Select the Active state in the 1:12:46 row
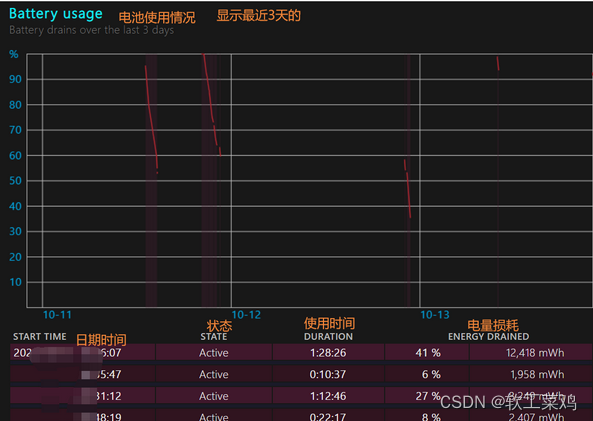The height and width of the screenshot is (421, 593). (214, 396)
